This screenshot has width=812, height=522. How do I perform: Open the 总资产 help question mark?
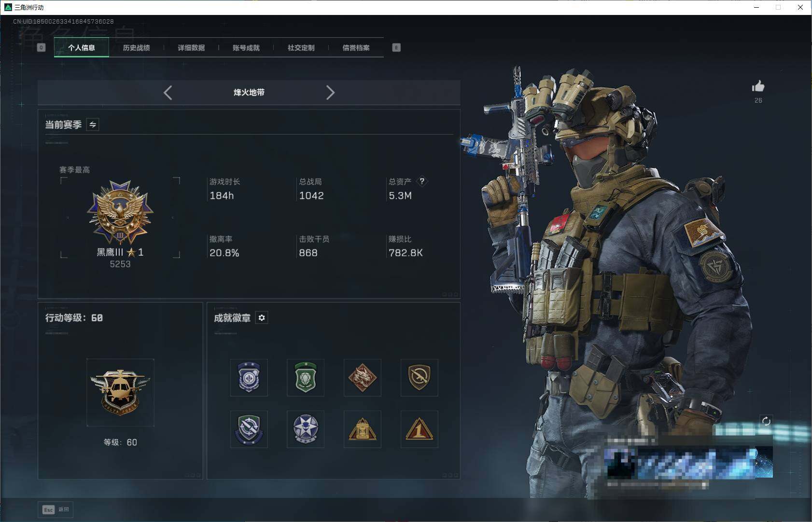(422, 181)
